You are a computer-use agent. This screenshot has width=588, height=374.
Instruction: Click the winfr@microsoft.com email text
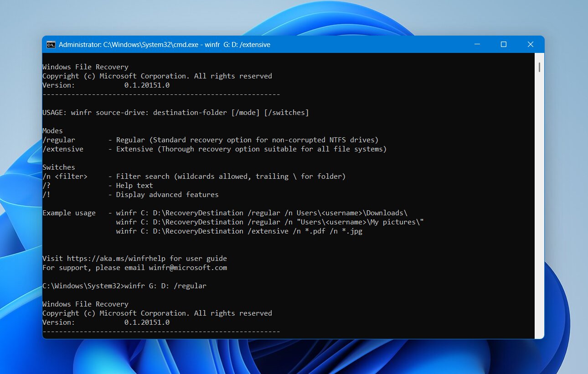pos(188,268)
